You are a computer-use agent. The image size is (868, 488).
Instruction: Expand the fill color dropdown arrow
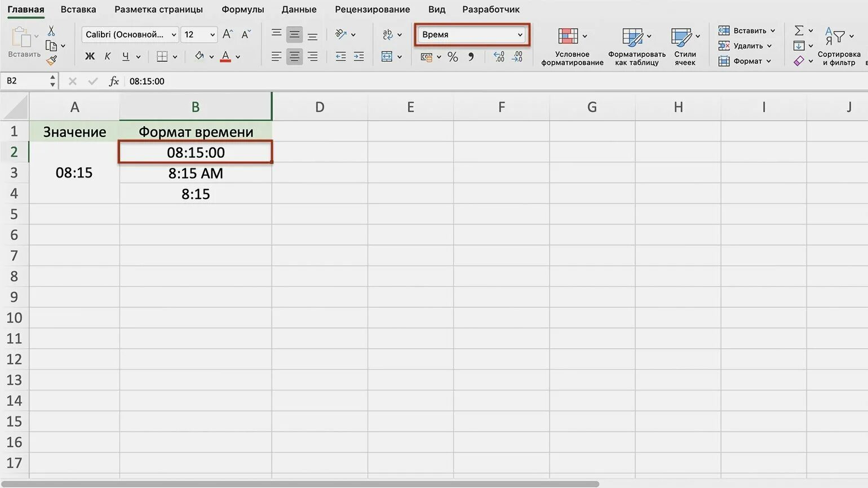(211, 57)
